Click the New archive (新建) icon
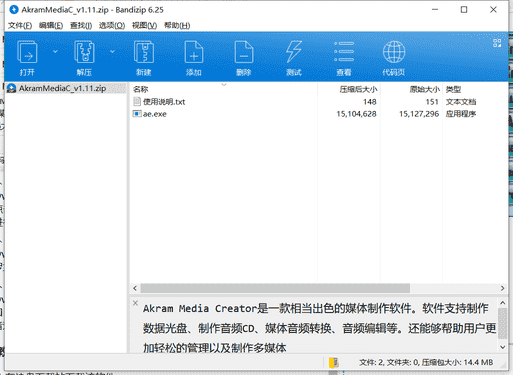 pos(144,52)
